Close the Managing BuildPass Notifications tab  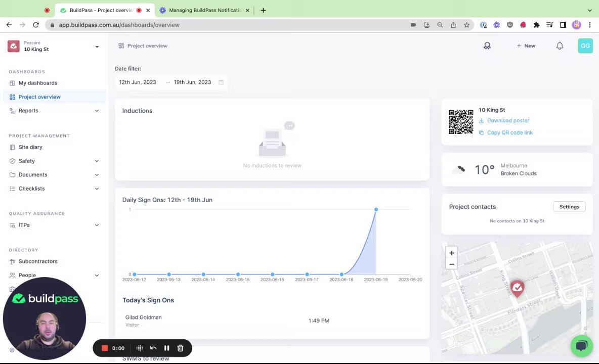pyautogui.click(x=247, y=10)
